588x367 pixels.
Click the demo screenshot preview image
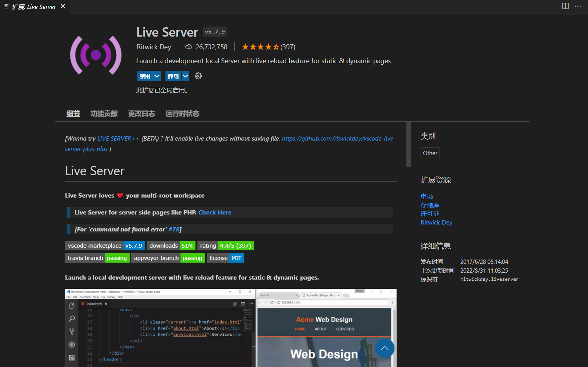point(231,328)
